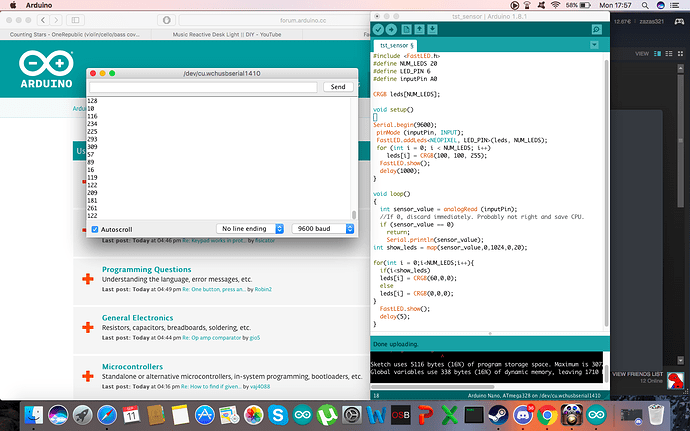Switch to the Music Reactive Desk Light tab

point(227,34)
